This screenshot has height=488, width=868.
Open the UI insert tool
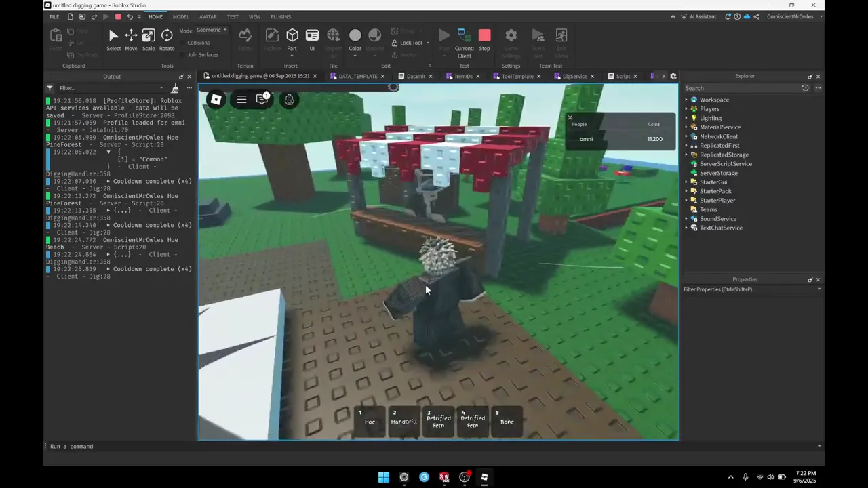tap(312, 40)
